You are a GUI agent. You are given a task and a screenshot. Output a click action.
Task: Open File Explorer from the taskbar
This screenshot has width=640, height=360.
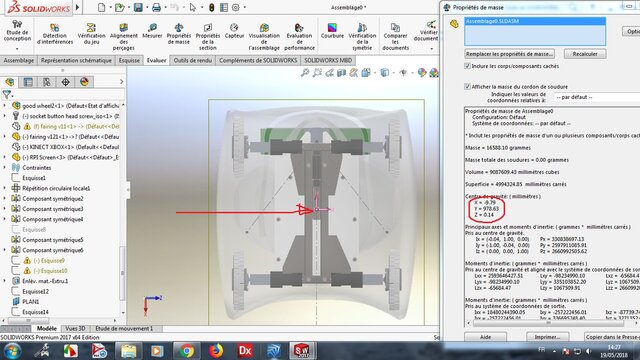tap(128, 351)
